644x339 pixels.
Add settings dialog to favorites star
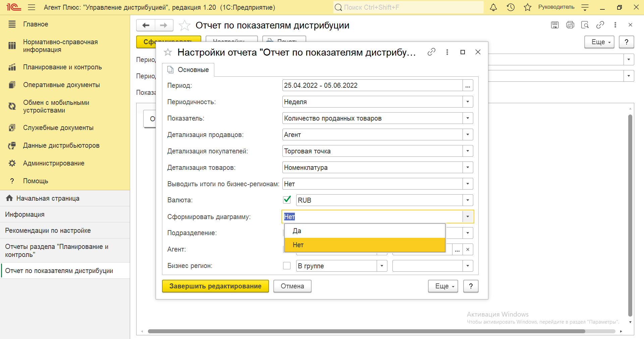[168, 52]
